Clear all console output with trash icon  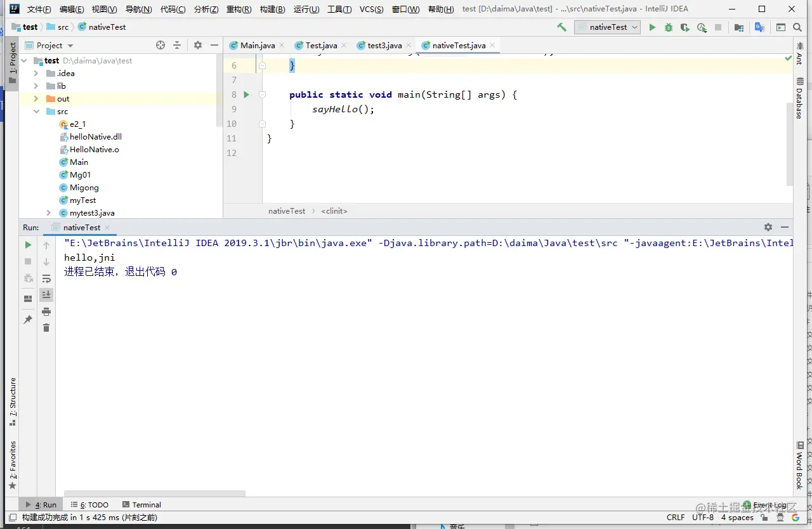tap(46, 328)
